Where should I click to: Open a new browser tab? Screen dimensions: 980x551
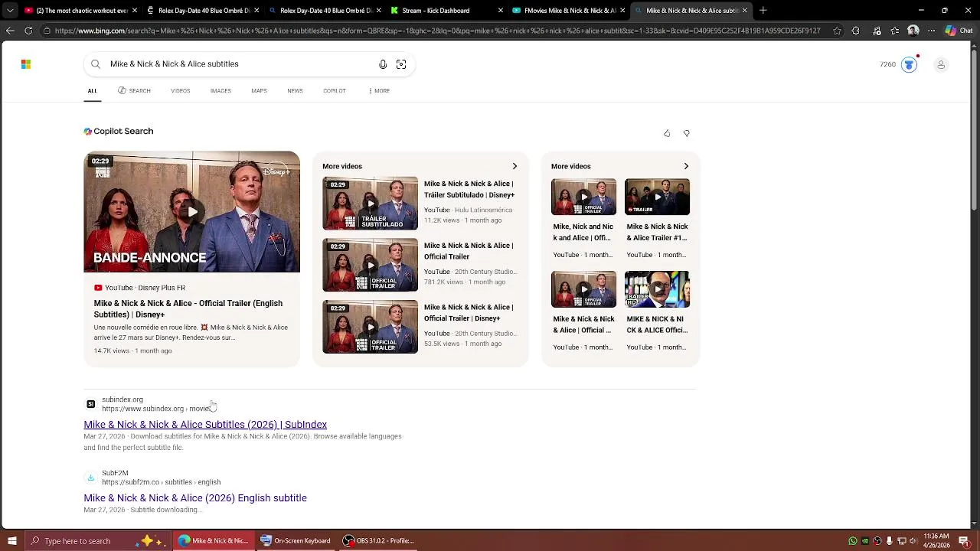pyautogui.click(x=763, y=11)
